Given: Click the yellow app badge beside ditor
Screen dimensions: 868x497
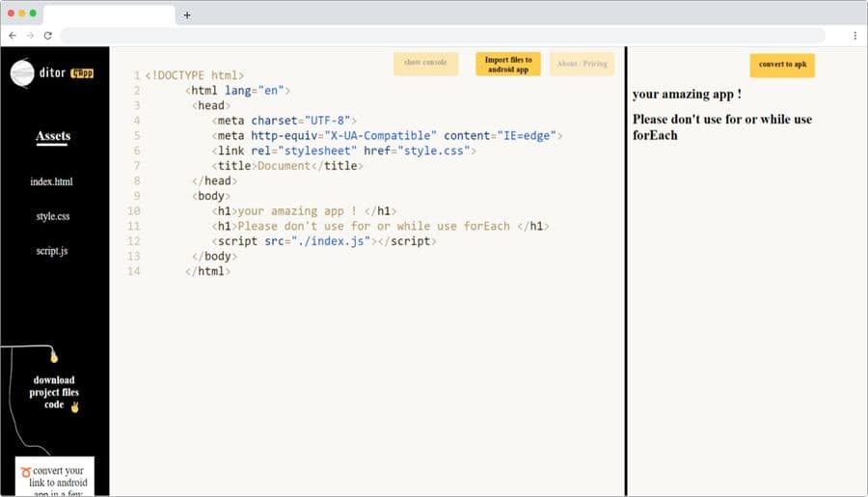Looking at the screenshot, I should 82,73.
